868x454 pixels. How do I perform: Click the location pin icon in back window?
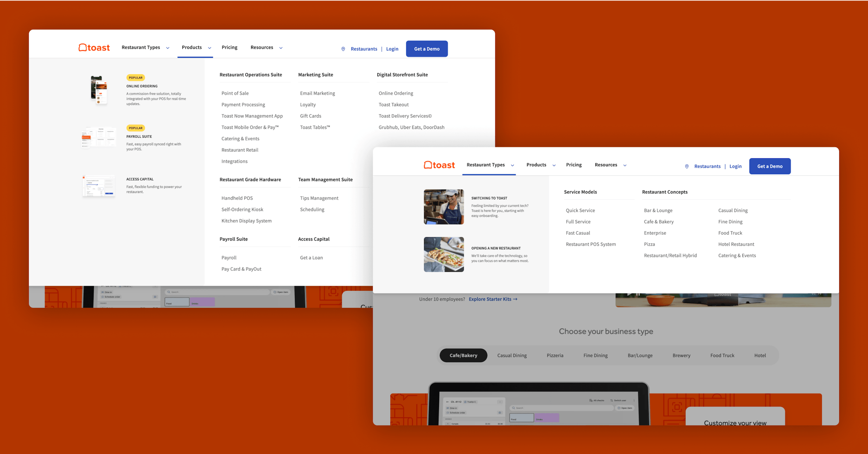(343, 48)
